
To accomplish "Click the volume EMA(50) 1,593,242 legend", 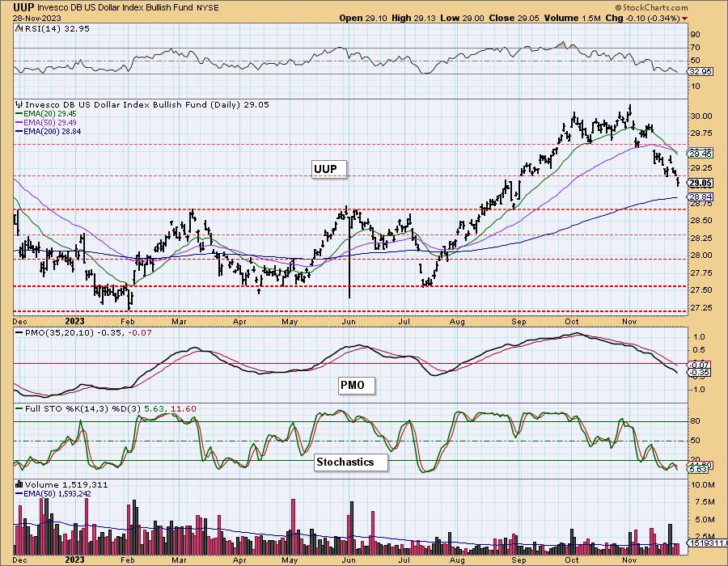I will tap(57, 493).
